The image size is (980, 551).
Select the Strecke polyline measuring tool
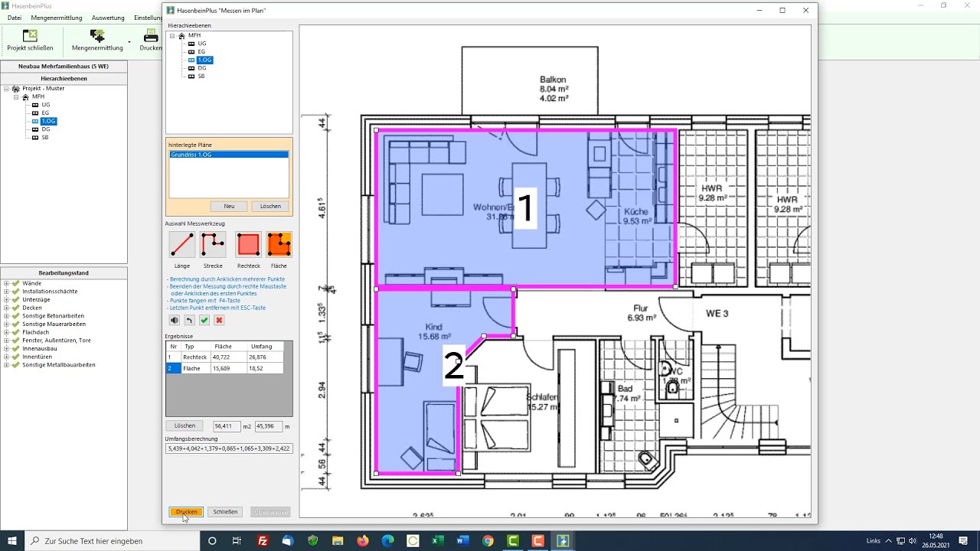tap(213, 245)
